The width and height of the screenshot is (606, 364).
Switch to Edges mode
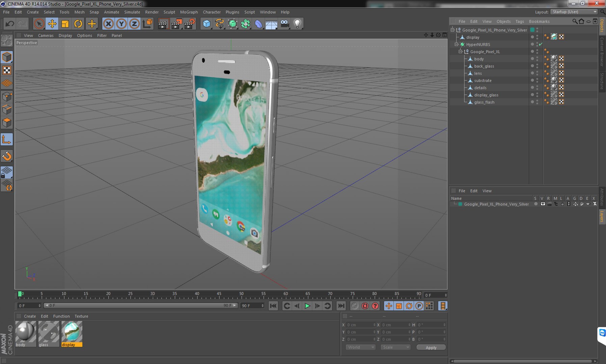click(x=7, y=110)
